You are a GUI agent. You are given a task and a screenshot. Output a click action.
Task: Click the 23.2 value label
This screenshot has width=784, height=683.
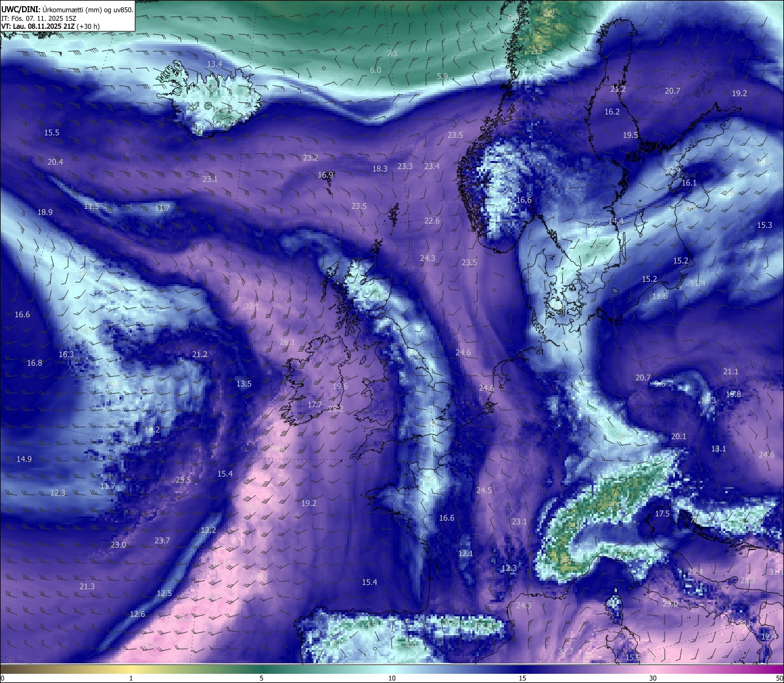pyautogui.click(x=311, y=157)
